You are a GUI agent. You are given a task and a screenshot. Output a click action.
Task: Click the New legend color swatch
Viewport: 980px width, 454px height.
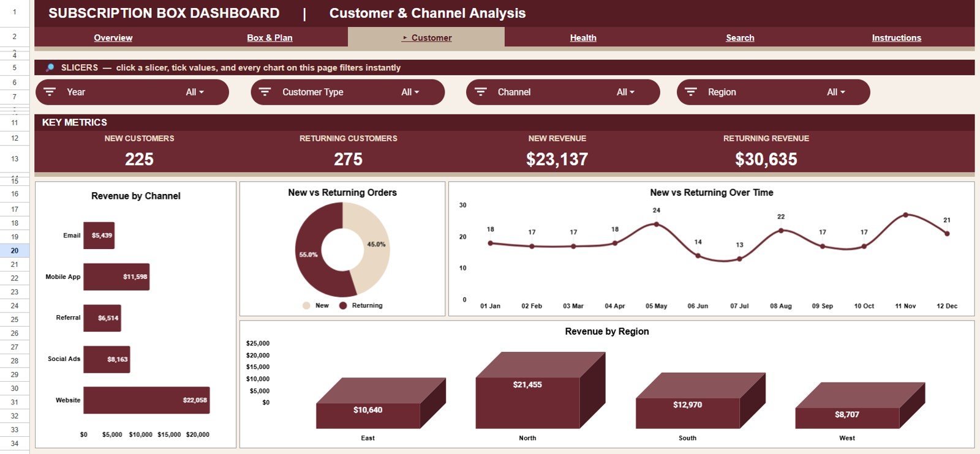[x=306, y=305]
